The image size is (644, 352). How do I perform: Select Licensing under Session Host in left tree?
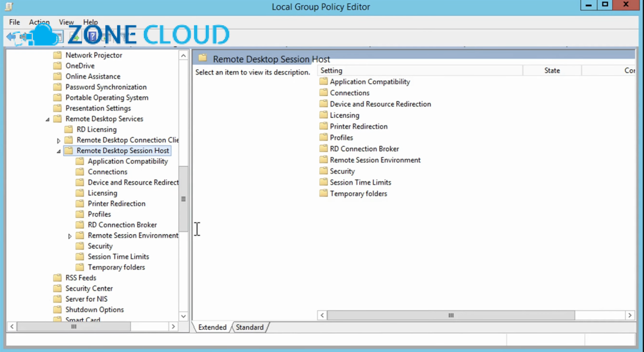click(x=102, y=193)
